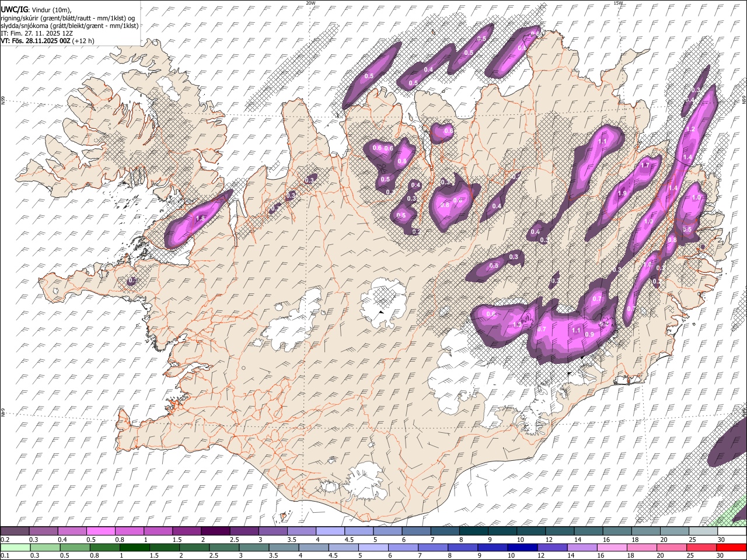Click the '1.9' snowfall value on the map
Screen dimensions: 747x560
coord(622,194)
